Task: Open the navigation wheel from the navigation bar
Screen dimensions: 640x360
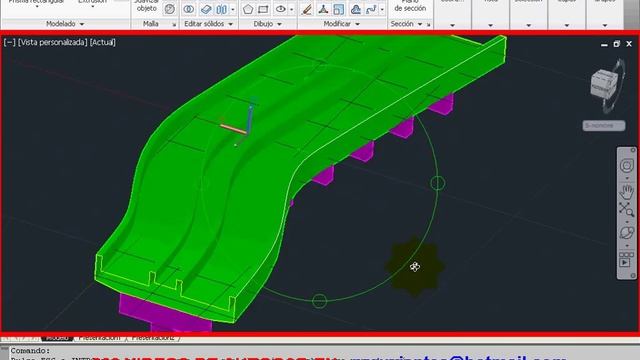Action: pos(627,166)
